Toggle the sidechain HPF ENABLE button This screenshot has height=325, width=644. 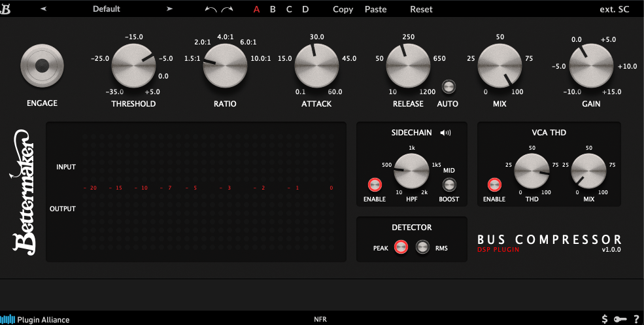[375, 184]
